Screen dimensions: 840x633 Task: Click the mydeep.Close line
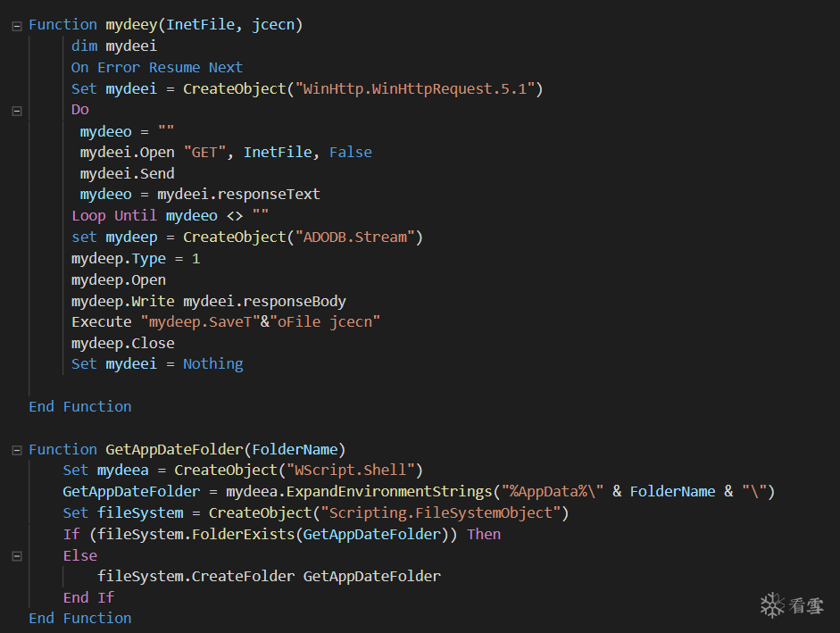coord(122,343)
